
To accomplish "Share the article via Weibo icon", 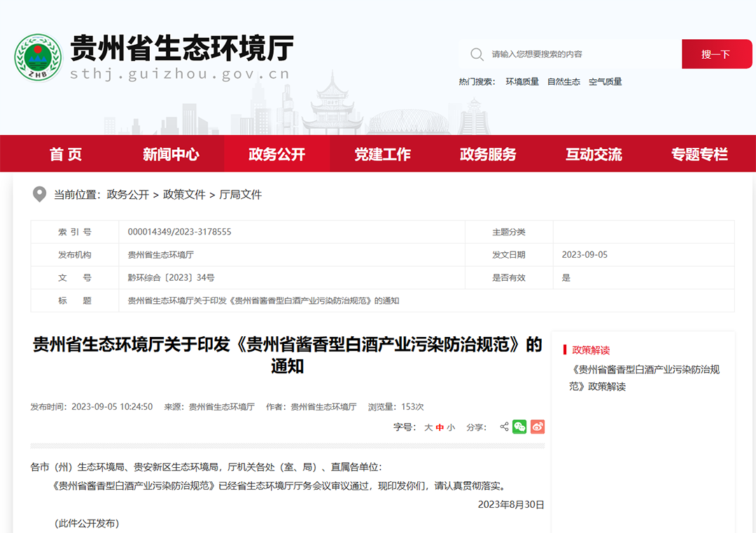I will coord(538,427).
